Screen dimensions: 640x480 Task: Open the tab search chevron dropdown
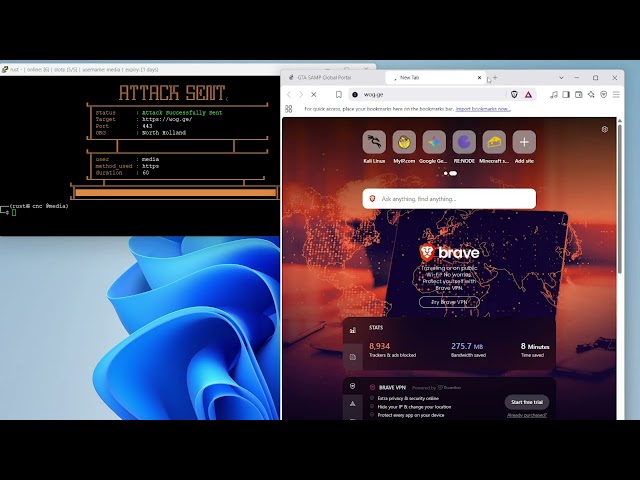point(561,78)
